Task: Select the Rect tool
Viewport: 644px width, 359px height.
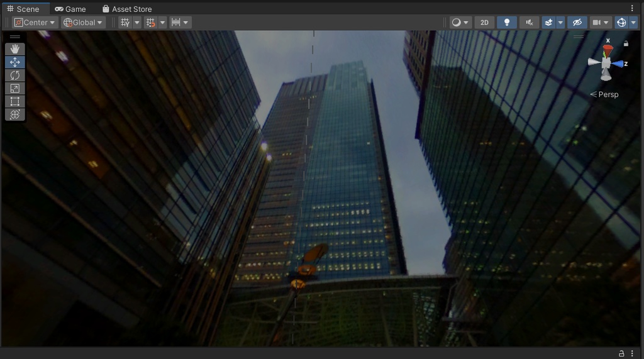Action: point(15,101)
